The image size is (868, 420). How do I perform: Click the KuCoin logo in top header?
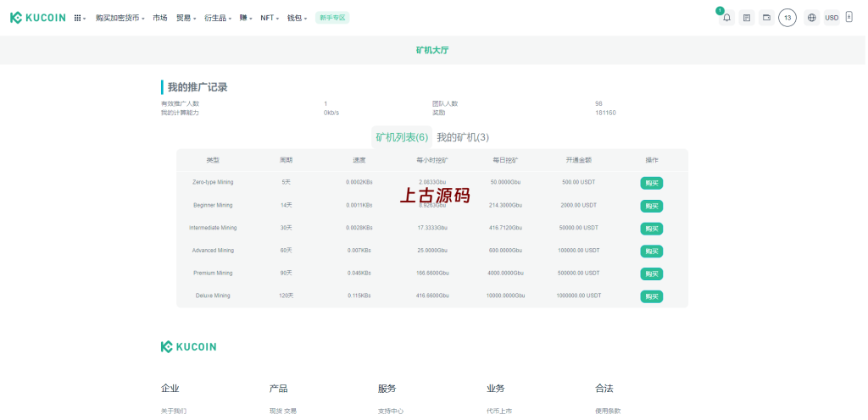(37, 18)
